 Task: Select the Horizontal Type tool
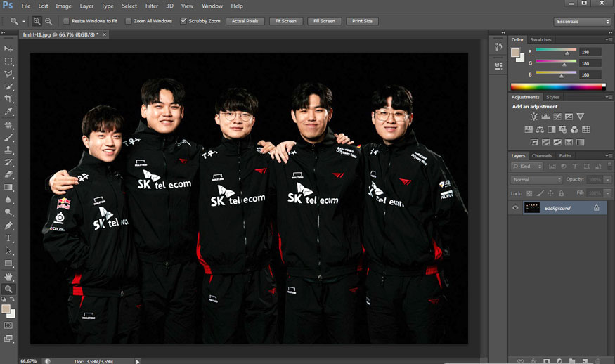click(8, 238)
